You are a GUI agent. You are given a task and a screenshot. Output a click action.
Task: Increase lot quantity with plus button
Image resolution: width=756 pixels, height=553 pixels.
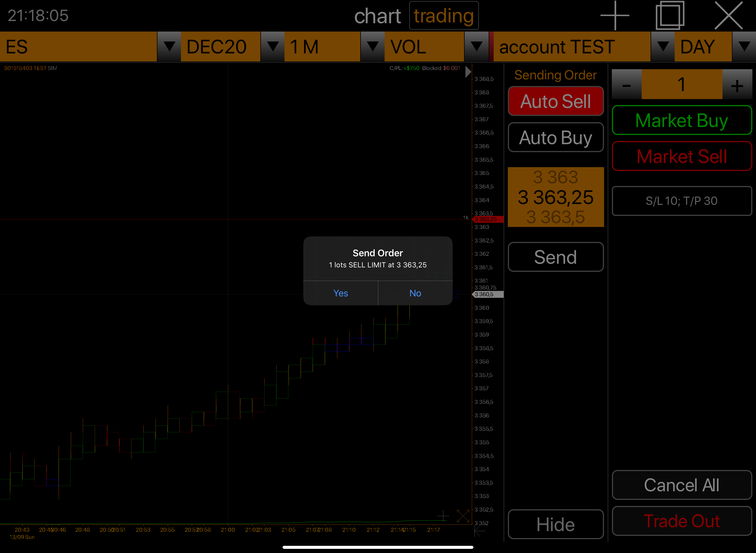click(x=737, y=84)
